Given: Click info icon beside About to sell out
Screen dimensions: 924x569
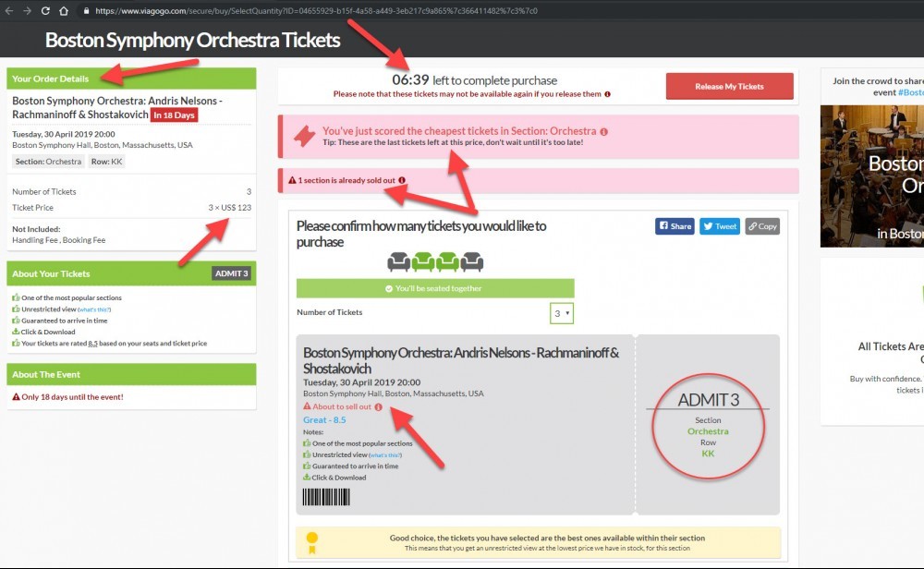Looking at the screenshot, I should 378,407.
